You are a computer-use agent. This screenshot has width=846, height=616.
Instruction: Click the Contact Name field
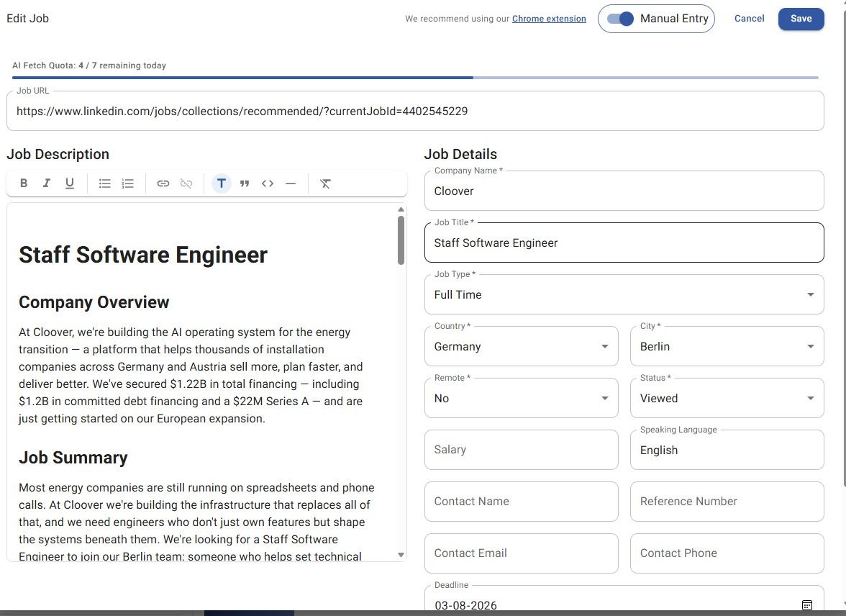pyautogui.click(x=521, y=502)
